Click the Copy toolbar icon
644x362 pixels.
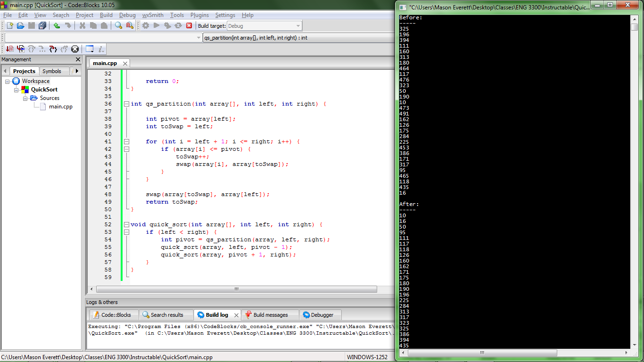[93, 26]
